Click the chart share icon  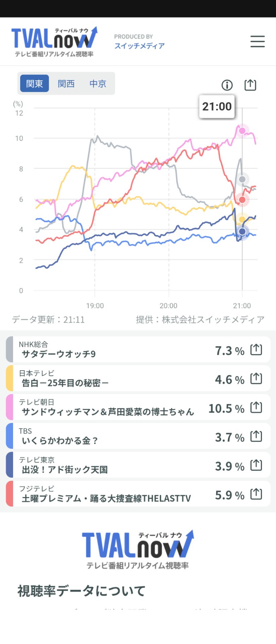(x=250, y=85)
